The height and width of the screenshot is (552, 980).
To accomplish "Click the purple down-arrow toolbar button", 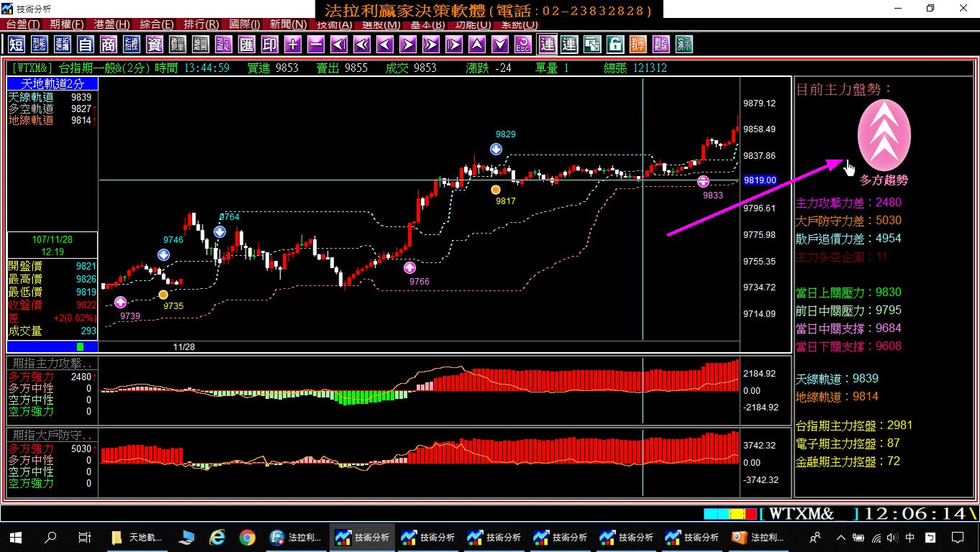I will coord(500,45).
